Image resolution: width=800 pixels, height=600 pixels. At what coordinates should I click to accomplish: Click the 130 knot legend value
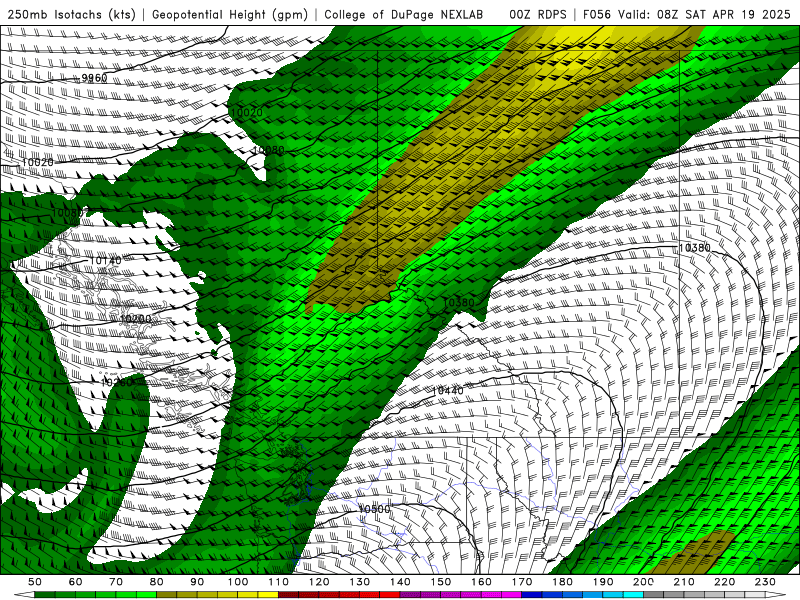[360, 582]
